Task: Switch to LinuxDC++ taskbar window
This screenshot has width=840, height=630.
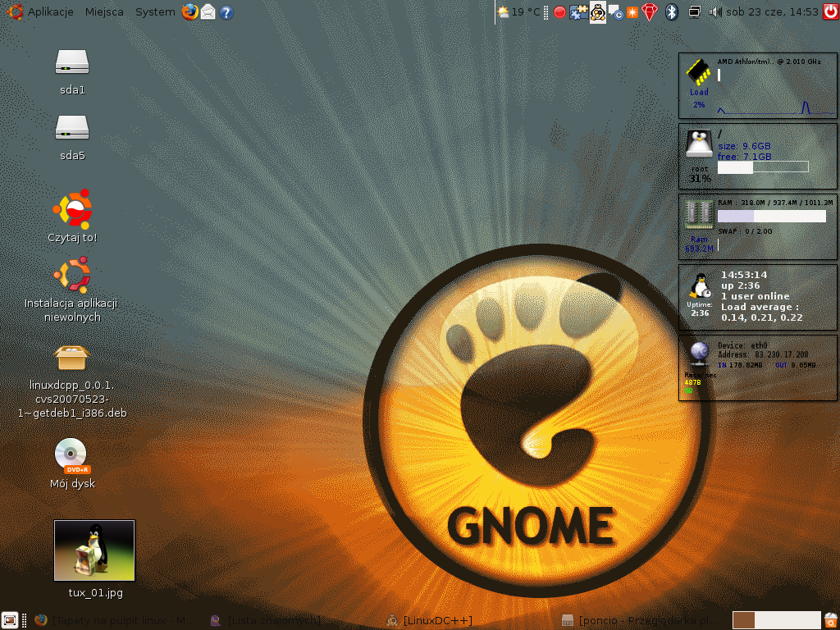Action: pyautogui.click(x=430, y=620)
